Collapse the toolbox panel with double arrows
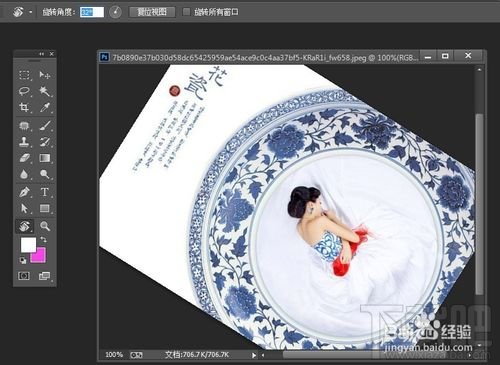 coord(41,54)
